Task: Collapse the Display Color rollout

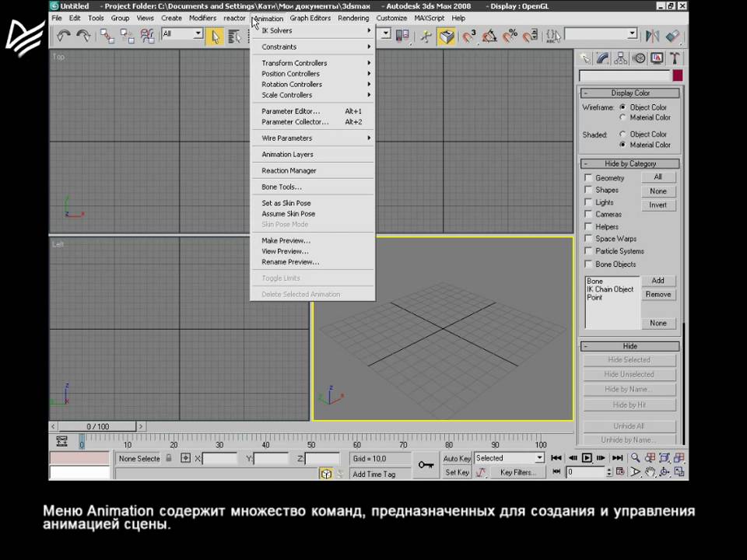Action: click(x=630, y=93)
